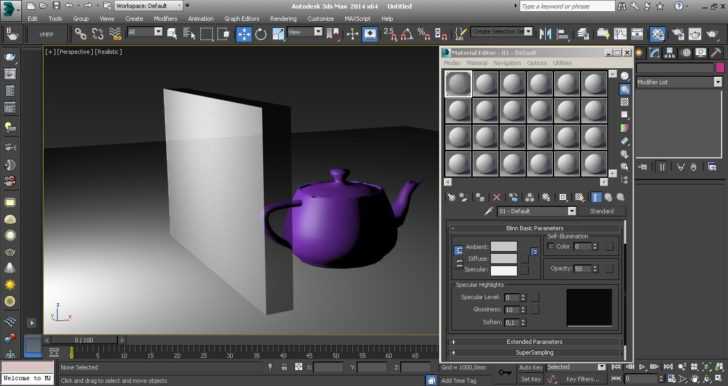The image size is (728, 386).
Task: Open the Customize menu
Action: [x=320, y=19]
